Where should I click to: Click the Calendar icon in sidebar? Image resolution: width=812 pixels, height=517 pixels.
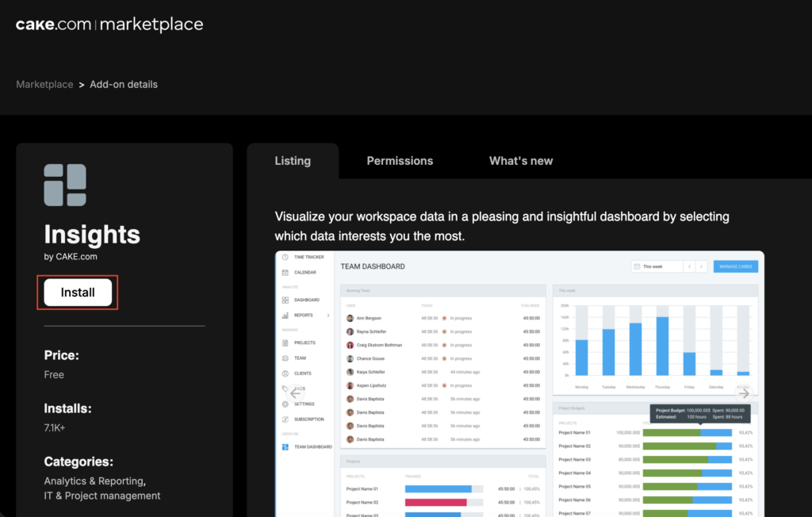coord(285,273)
